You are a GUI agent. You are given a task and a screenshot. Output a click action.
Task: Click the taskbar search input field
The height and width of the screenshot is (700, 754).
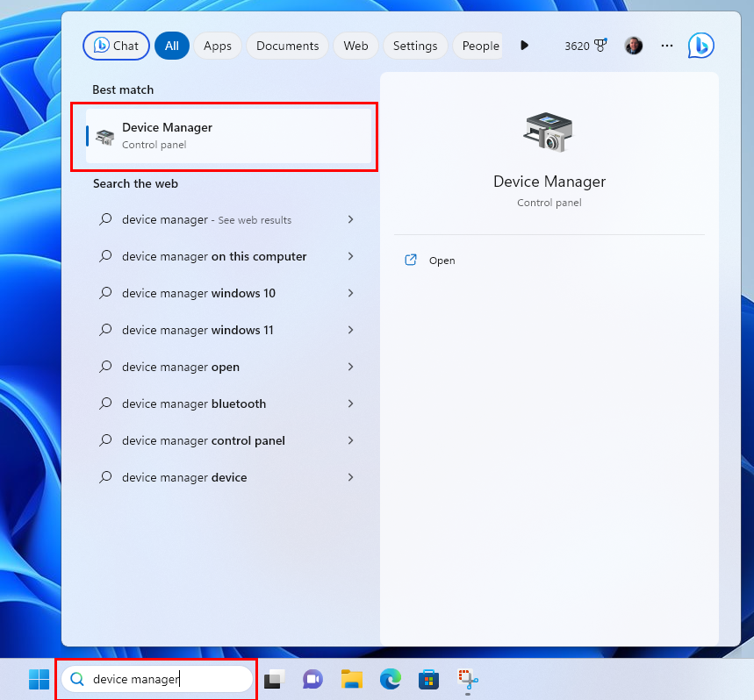click(x=157, y=679)
